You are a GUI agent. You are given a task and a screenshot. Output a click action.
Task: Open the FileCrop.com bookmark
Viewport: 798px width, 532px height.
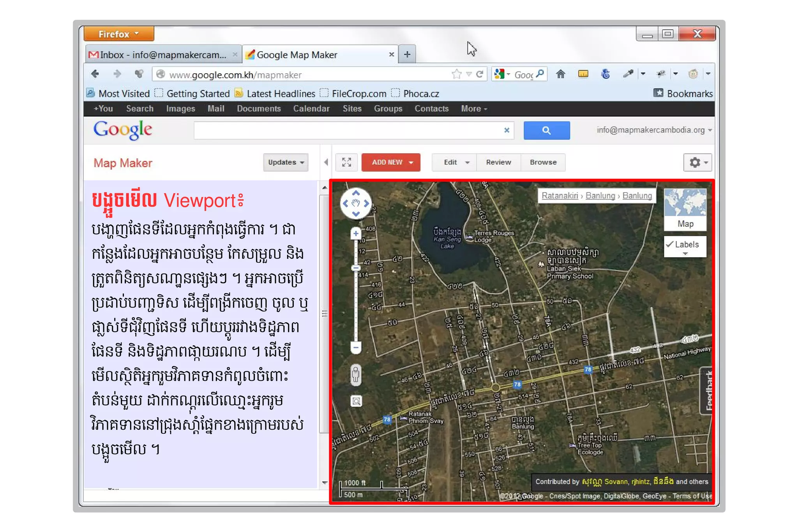(354, 94)
